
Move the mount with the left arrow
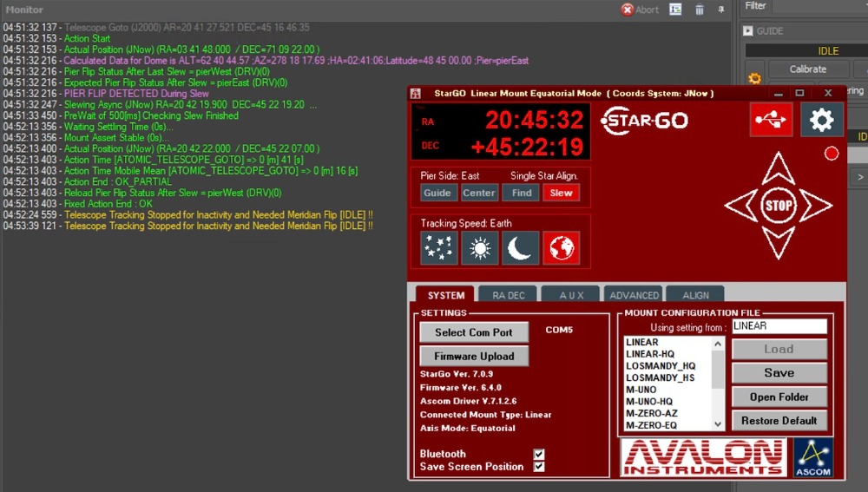740,206
